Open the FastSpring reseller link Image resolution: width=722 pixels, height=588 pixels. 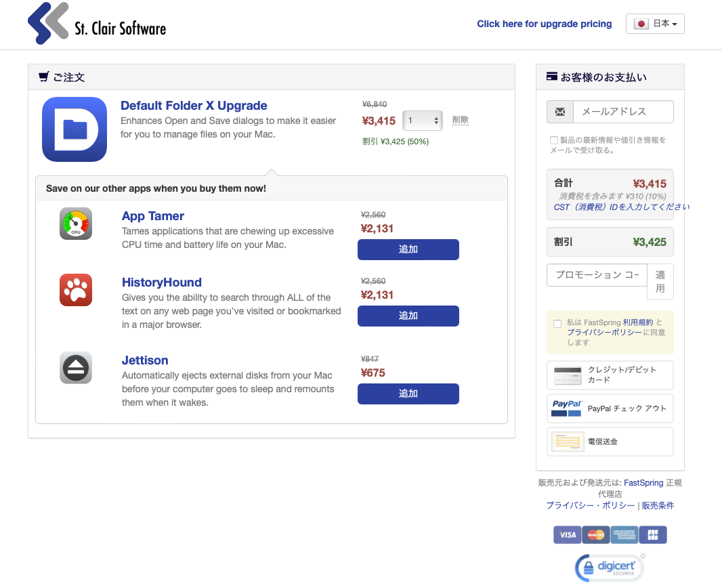(x=643, y=482)
